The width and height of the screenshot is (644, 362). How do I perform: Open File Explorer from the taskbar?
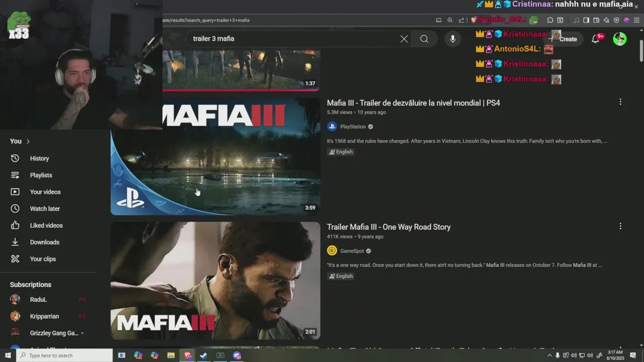point(171,355)
